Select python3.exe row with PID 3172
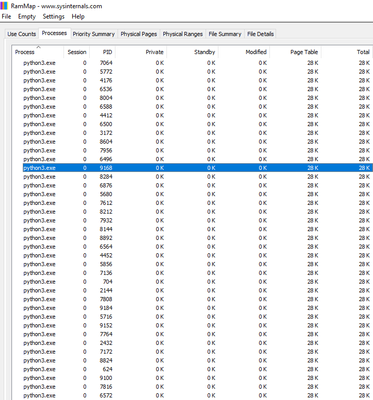Viewport: 373px width, 400px height. (x=198, y=133)
